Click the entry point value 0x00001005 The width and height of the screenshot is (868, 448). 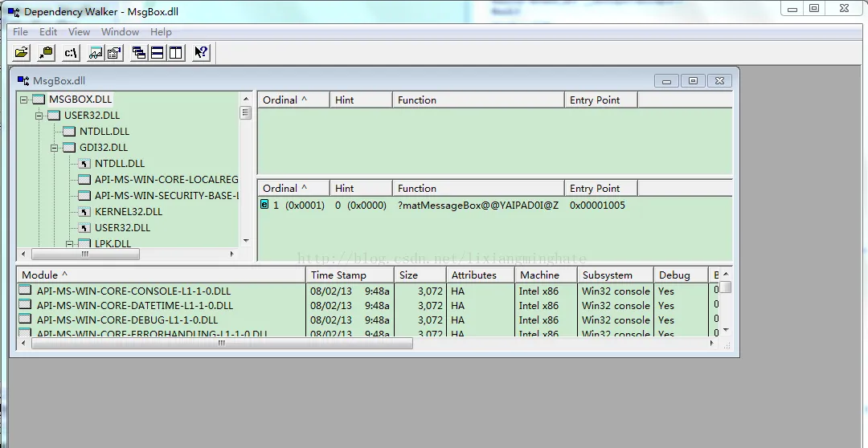point(597,206)
